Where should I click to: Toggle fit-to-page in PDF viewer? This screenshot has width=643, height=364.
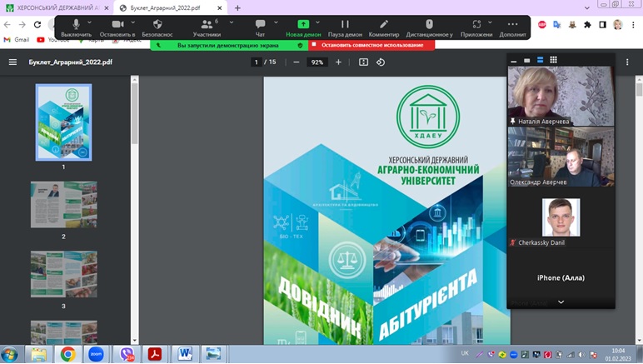pyautogui.click(x=363, y=62)
